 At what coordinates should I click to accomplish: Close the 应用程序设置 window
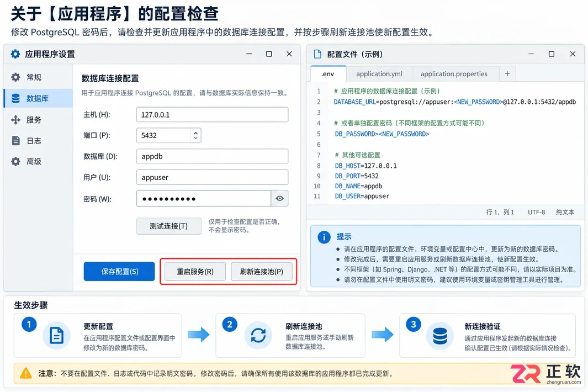(289, 54)
